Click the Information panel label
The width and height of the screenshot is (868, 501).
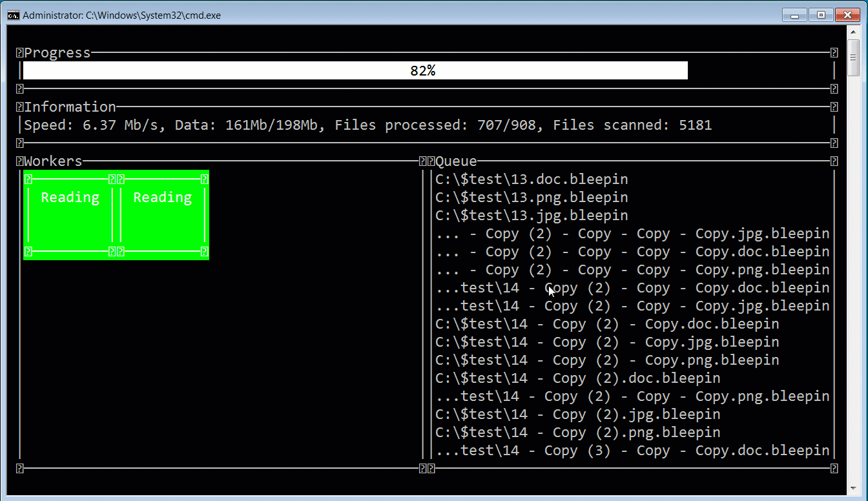71,107
